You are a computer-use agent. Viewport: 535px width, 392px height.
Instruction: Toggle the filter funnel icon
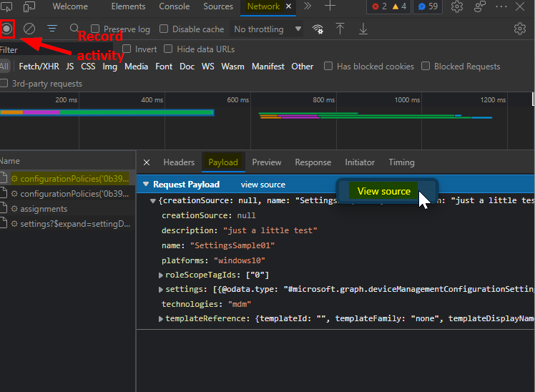point(52,29)
